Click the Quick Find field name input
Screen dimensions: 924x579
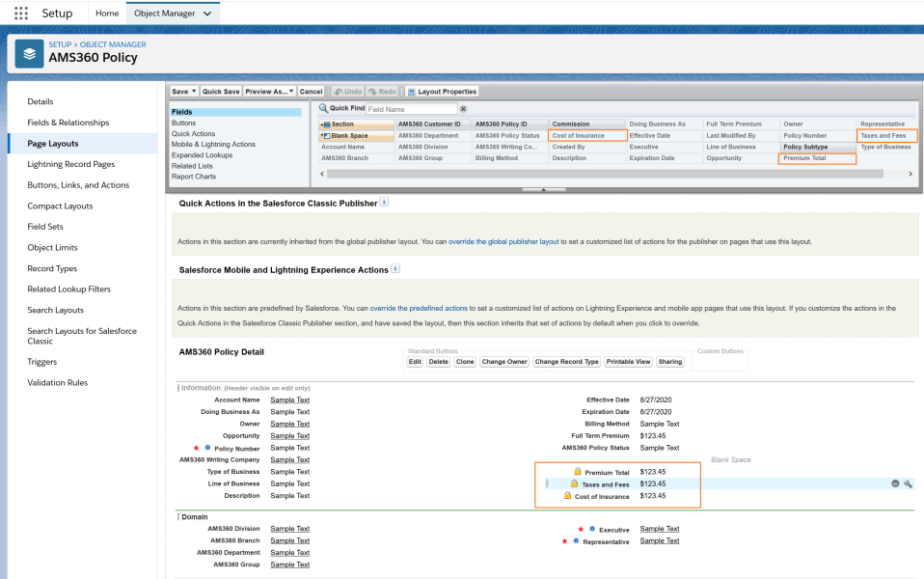click(411, 109)
